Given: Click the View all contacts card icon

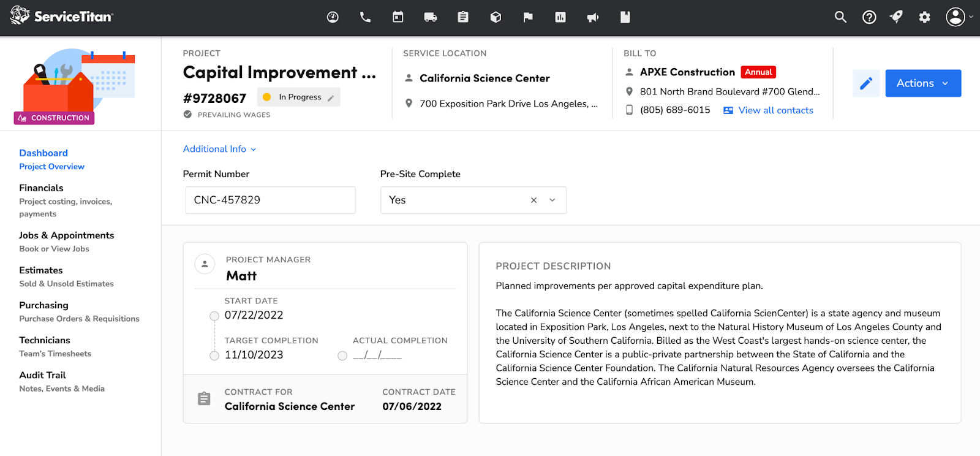Looking at the screenshot, I should pyautogui.click(x=728, y=110).
